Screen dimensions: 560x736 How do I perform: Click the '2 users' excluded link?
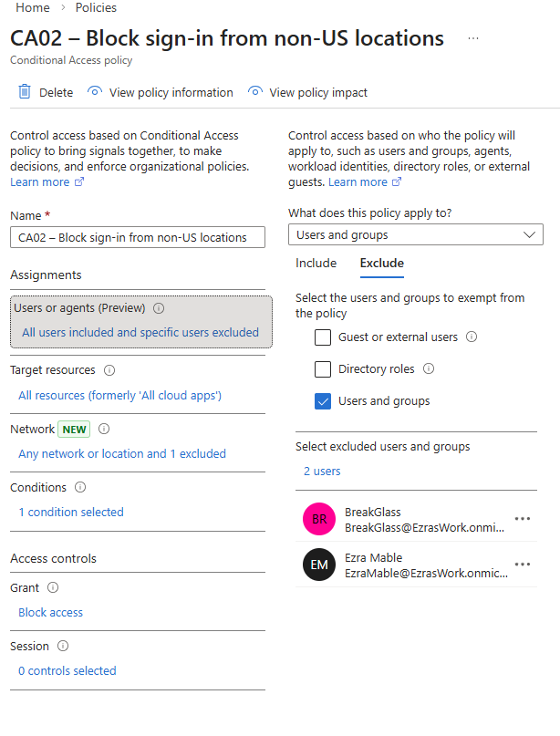click(322, 472)
